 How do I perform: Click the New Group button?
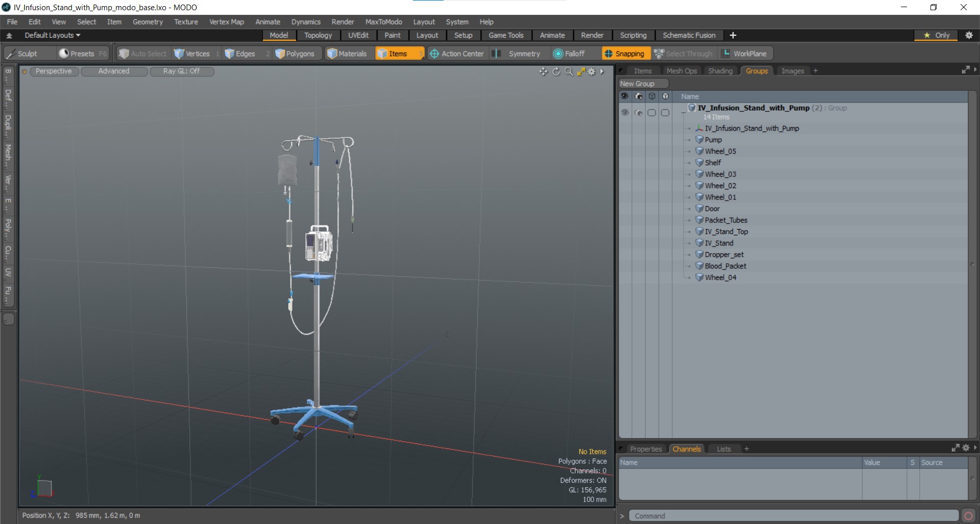(x=643, y=84)
